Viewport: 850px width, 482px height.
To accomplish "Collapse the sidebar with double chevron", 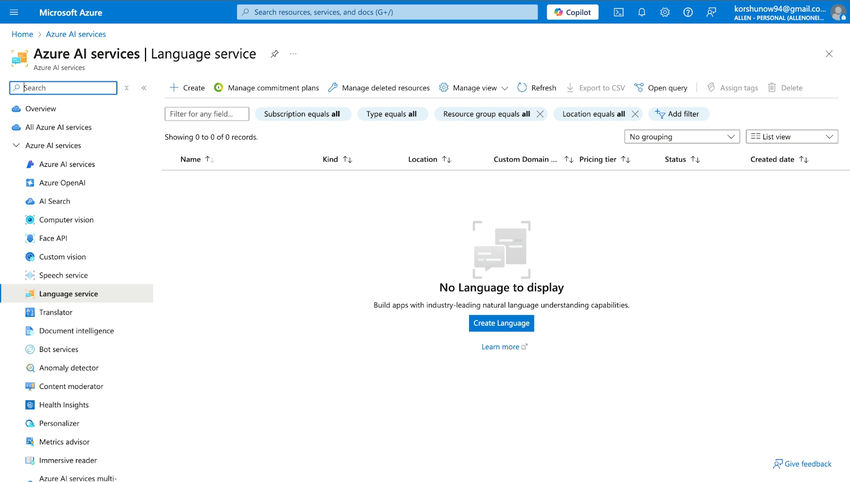I will click(144, 88).
